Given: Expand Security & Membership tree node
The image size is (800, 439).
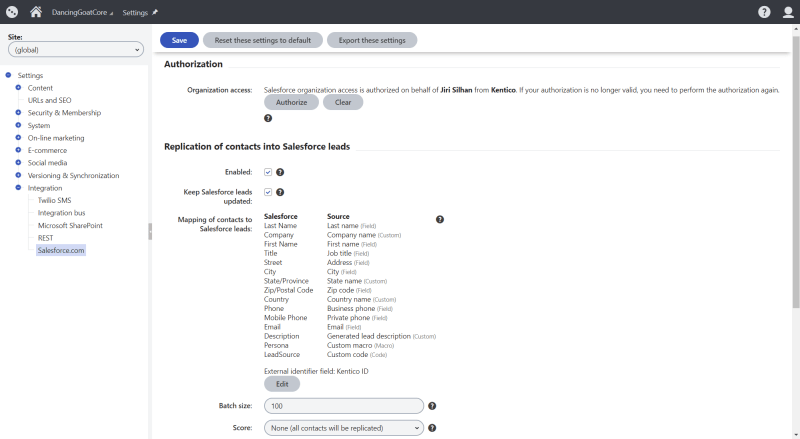Looking at the screenshot, I should [x=18, y=112].
